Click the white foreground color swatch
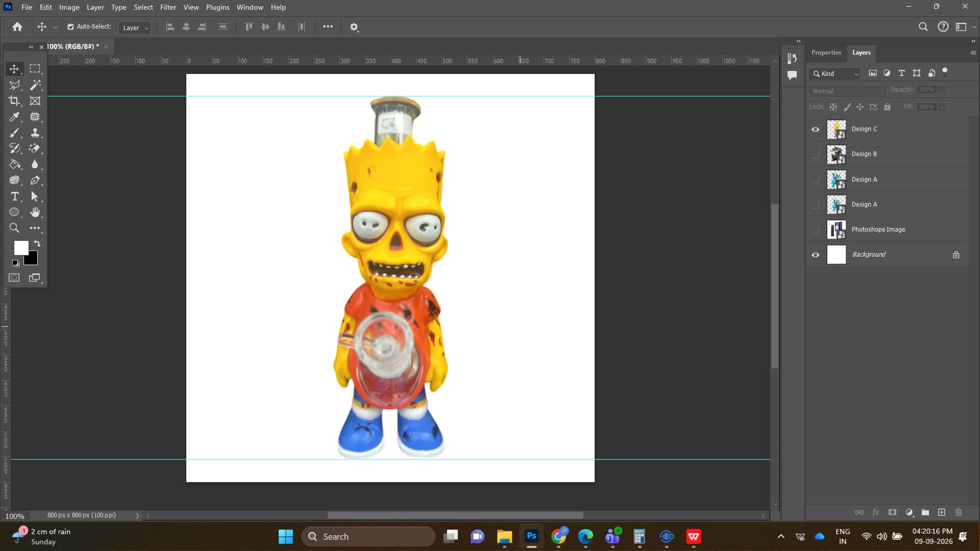Image resolution: width=980 pixels, height=551 pixels. tap(20, 247)
